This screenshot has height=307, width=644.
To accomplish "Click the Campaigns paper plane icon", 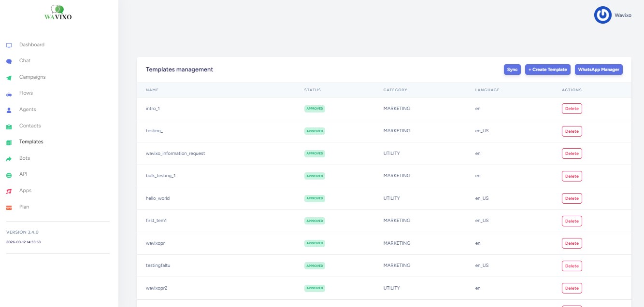I will [x=9, y=78].
